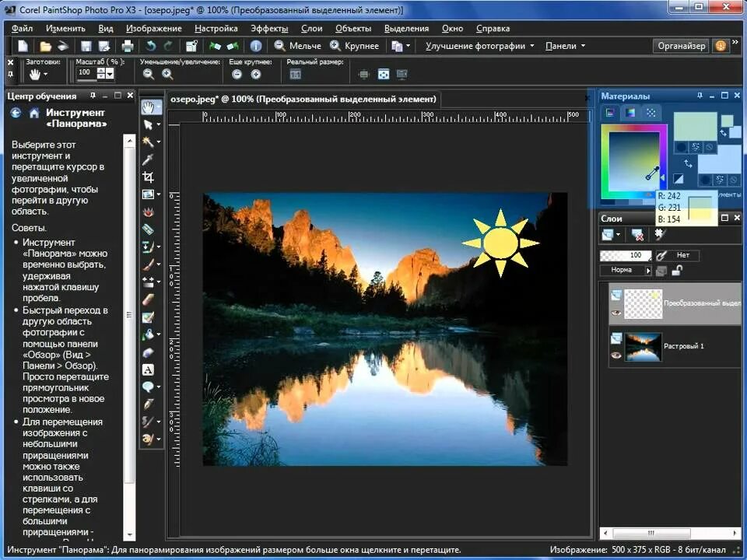Click the Delete layer icon in Layers panel
This screenshot has height=560, width=747.
click(x=637, y=234)
